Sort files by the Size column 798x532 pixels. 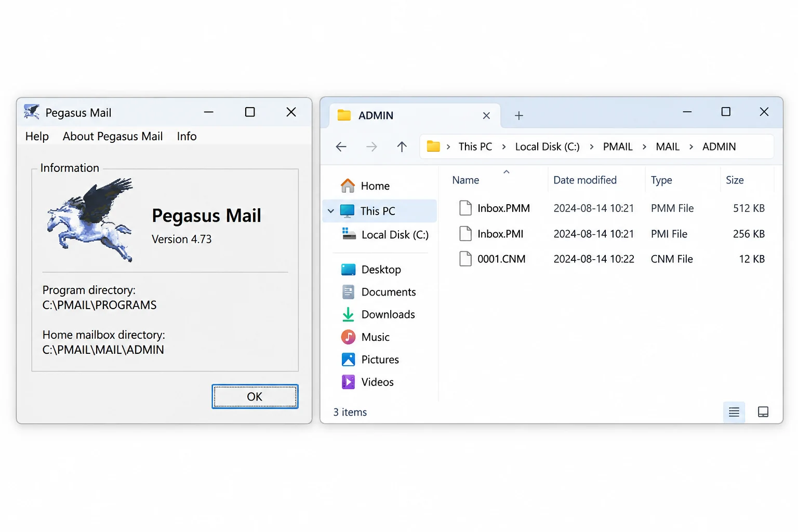(x=735, y=180)
